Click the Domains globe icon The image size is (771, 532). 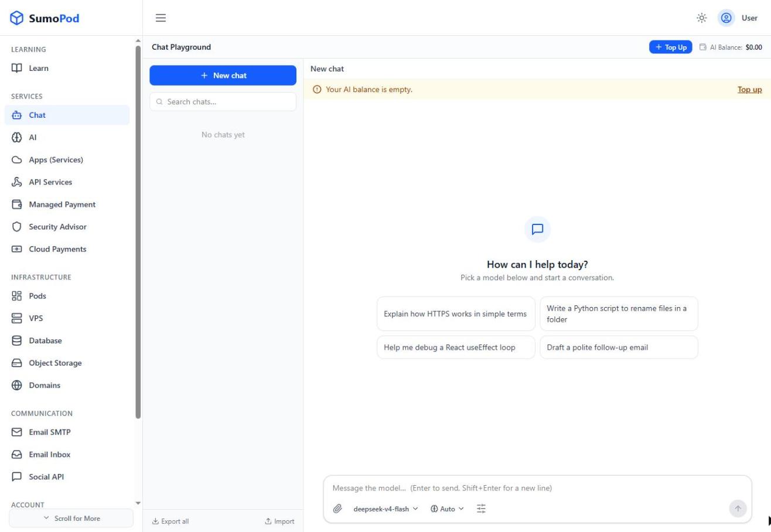coord(17,385)
